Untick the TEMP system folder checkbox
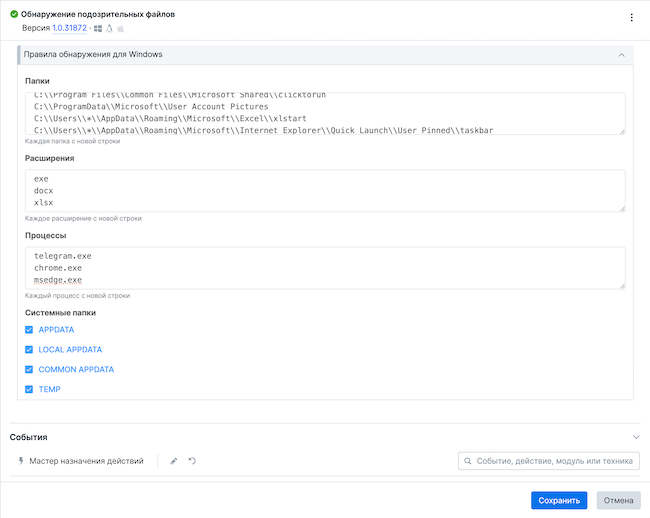The height and width of the screenshot is (518, 650). 30,389
